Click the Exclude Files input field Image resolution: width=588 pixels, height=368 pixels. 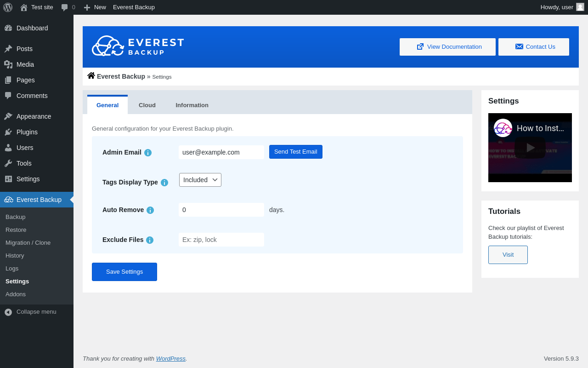221,240
